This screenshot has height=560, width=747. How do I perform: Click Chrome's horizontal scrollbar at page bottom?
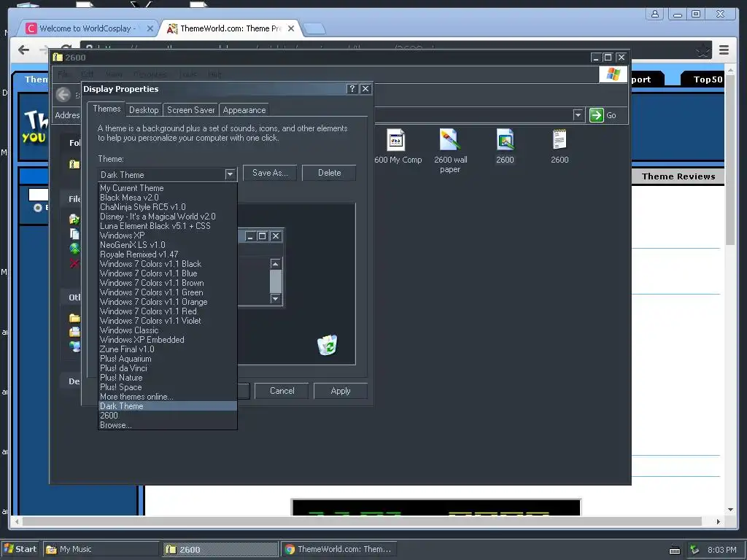point(362,521)
